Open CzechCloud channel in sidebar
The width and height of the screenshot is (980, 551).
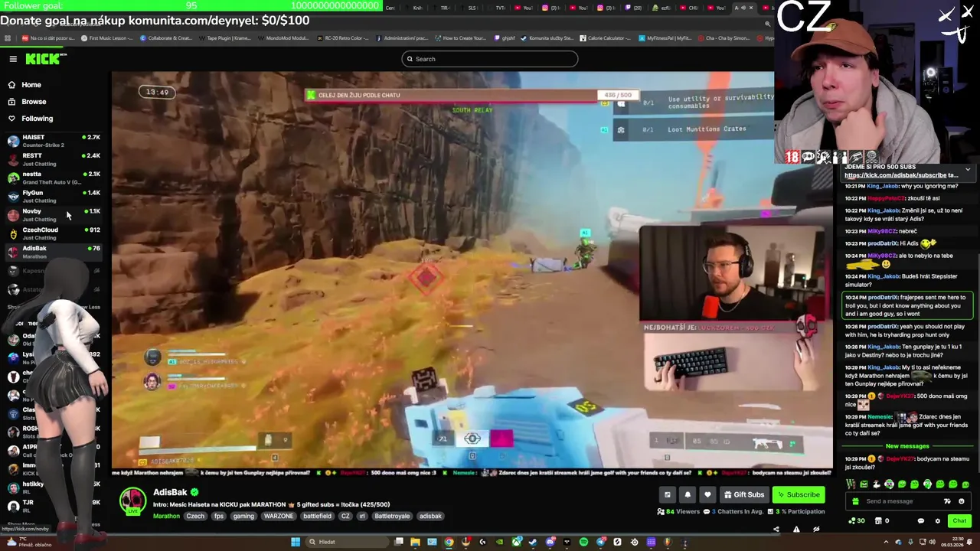click(x=54, y=233)
